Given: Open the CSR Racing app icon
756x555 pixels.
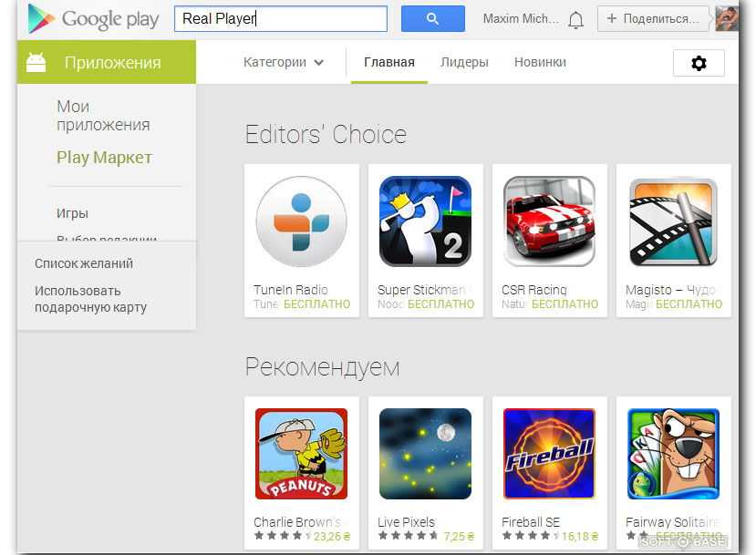Looking at the screenshot, I should coord(549,221).
